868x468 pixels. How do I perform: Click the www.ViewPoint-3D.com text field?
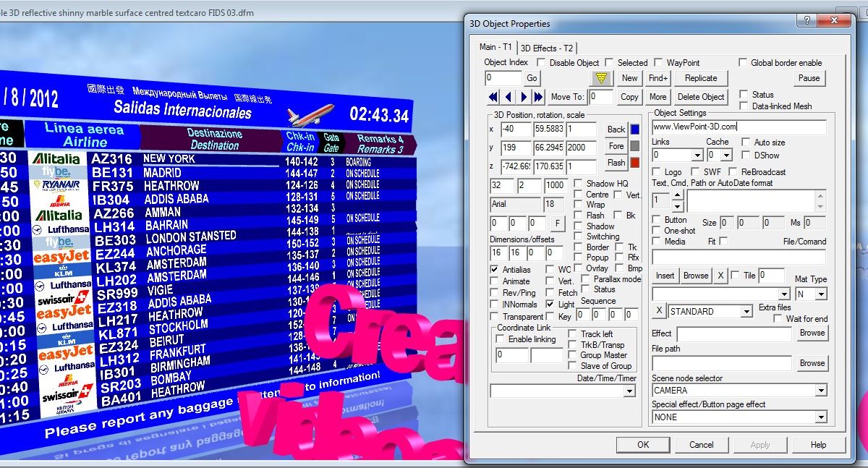pos(739,127)
